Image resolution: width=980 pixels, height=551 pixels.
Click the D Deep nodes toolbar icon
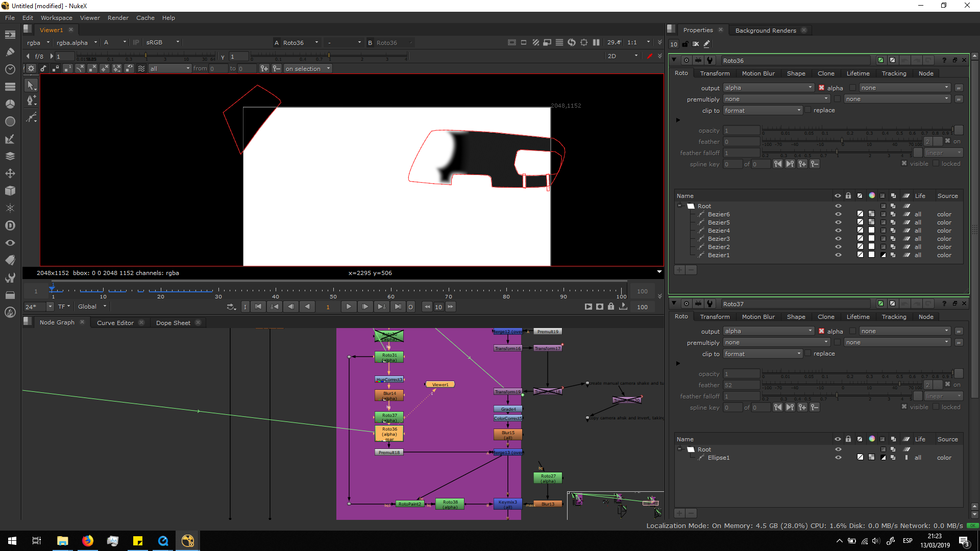[x=10, y=226]
